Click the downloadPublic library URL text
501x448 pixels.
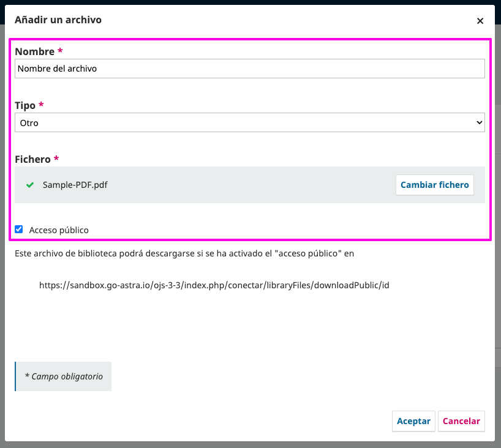pyautogui.click(x=214, y=285)
